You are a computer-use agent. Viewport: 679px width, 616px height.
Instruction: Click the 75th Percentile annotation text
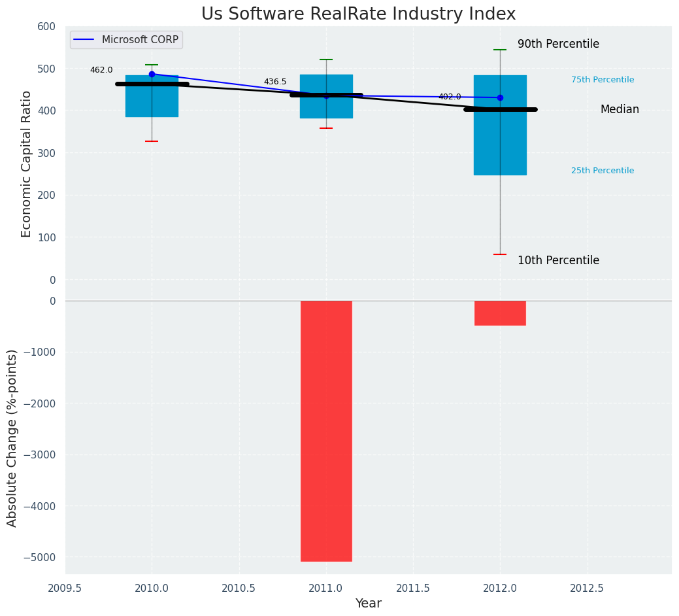click(x=602, y=80)
